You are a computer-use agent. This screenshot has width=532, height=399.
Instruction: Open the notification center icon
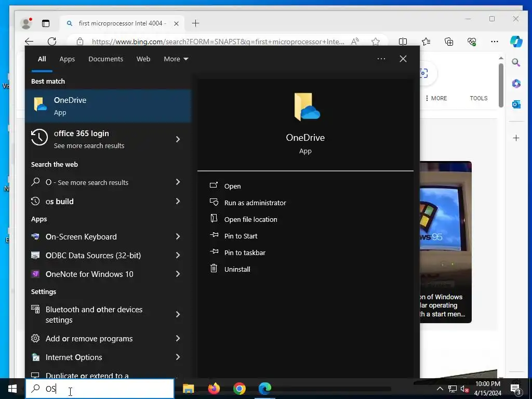coord(516,389)
